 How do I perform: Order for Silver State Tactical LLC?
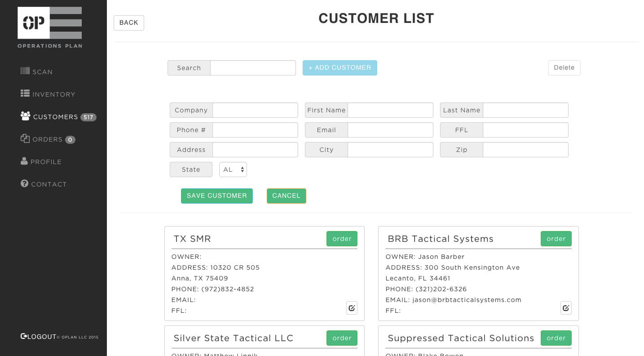(342, 338)
